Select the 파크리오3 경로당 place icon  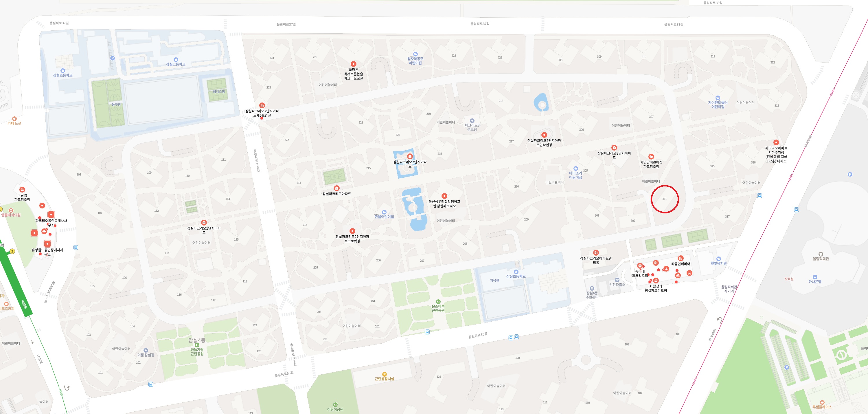coord(472,121)
